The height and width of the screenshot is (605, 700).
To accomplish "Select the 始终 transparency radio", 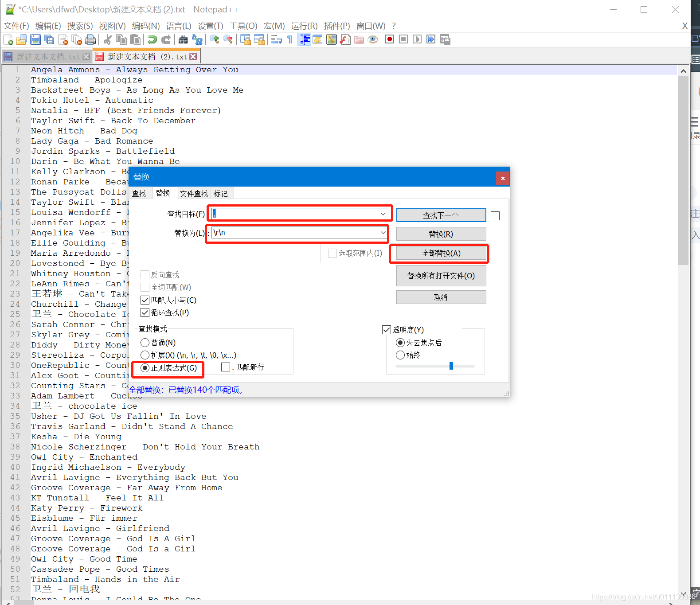I will (x=400, y=355).
